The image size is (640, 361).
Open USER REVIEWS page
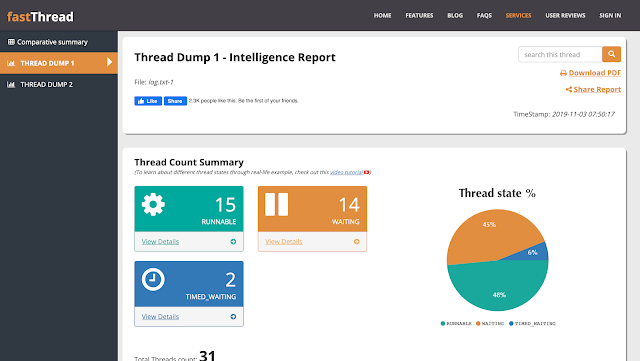pos(565,16)
